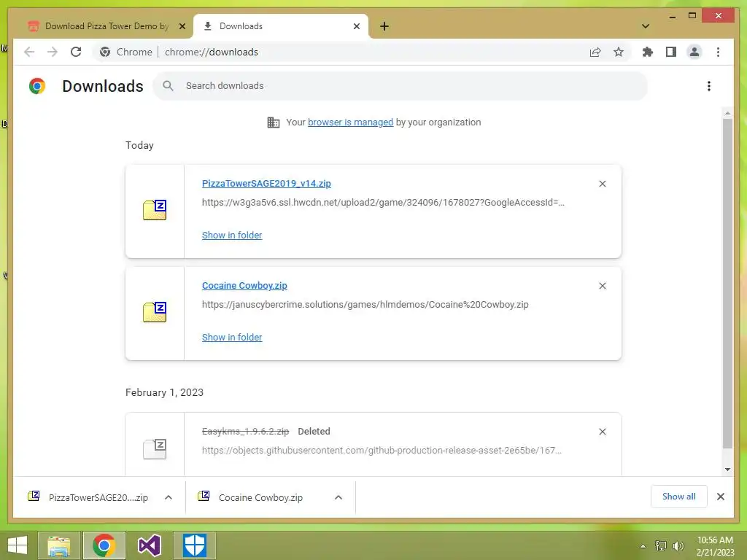Viewport: 747px width, 560px height.
Task: Show Cocaine Cowboy.zip in folder
Action: [x=232, y=337]
